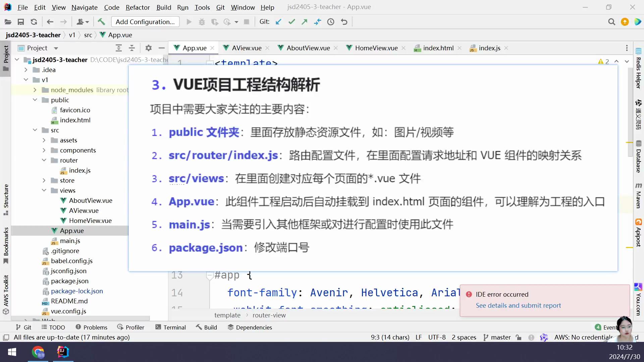Expand the node_modules folder
Image resolution: width=644 pixels, height=362 pixels.
pos(35,90)
